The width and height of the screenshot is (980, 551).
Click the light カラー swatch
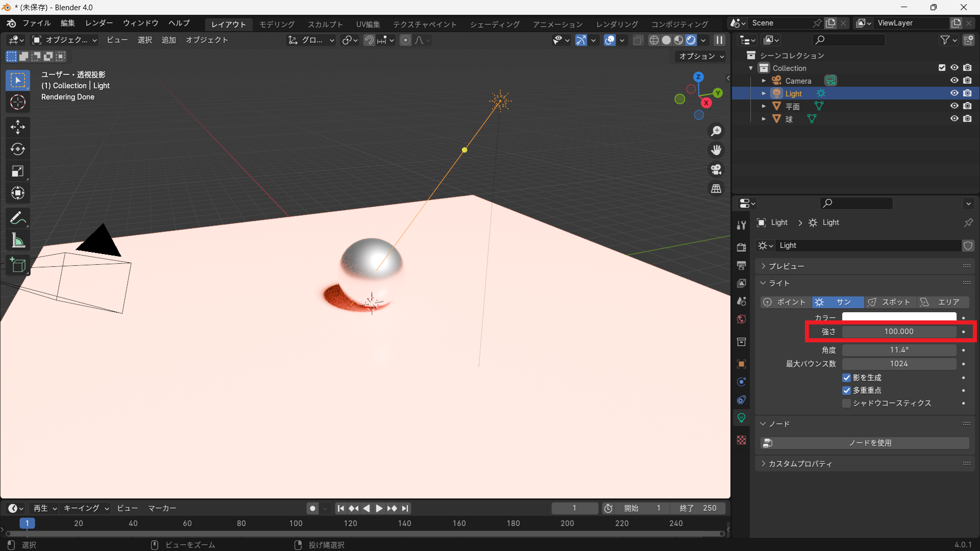point(898,316)
